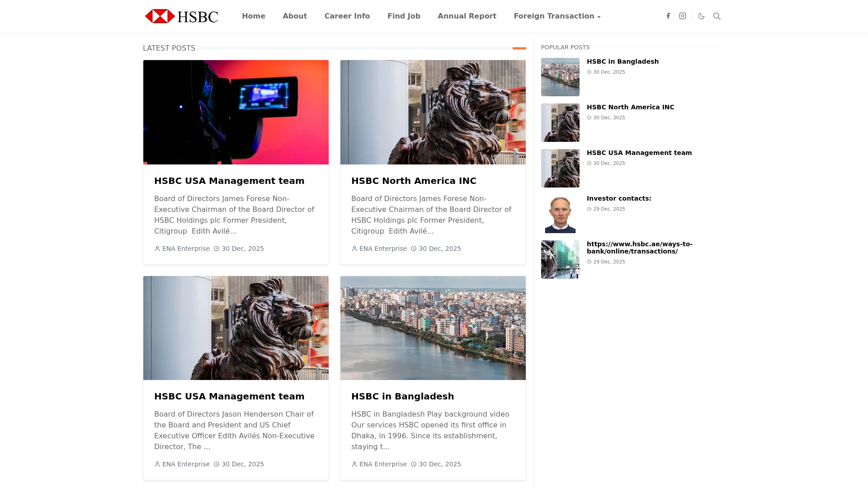
Task: Open the Find Job menu item
Action: click(404, 16)
